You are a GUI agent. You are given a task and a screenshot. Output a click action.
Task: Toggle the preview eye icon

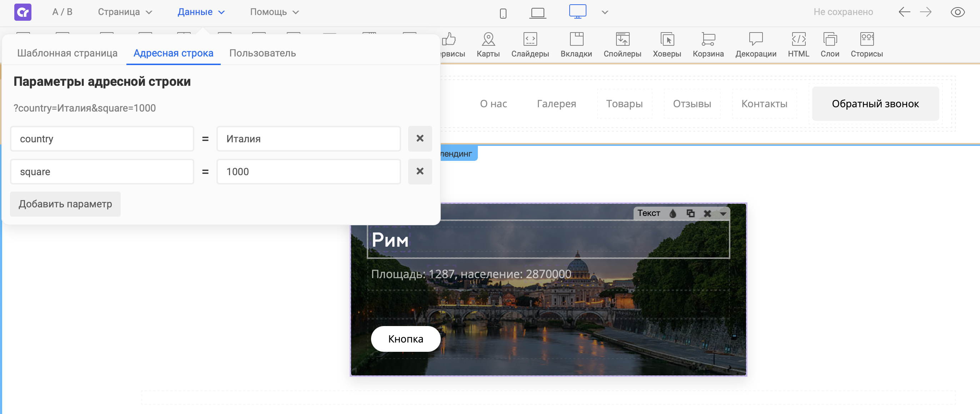[x=957, y=12]
